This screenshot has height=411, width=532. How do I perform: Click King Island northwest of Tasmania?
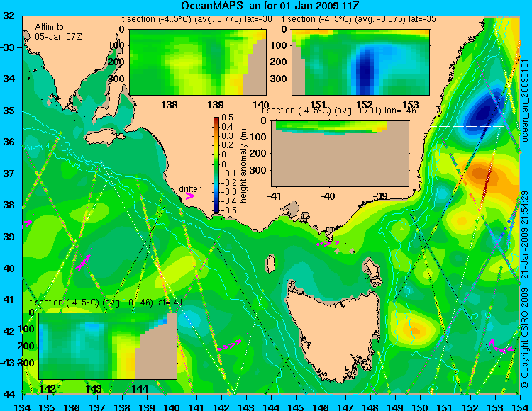pyautogui.click(x=270, y=264)
